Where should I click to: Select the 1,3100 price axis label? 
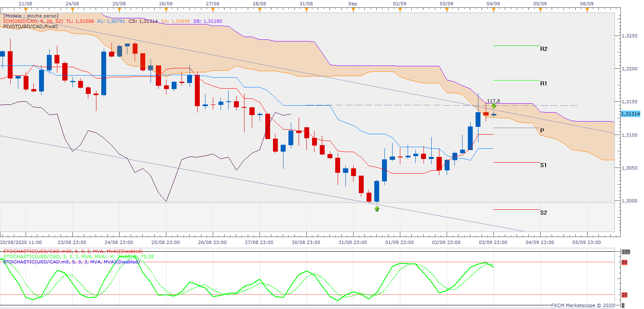click(x=630, y=135)
